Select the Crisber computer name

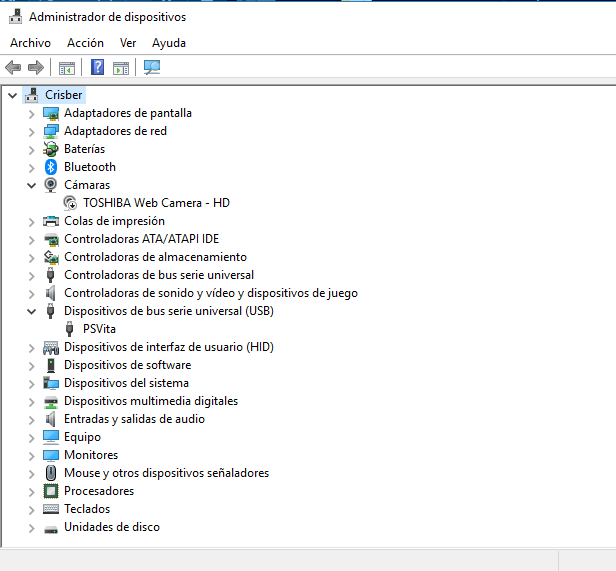pyautogui.click(x=64, y=95)
